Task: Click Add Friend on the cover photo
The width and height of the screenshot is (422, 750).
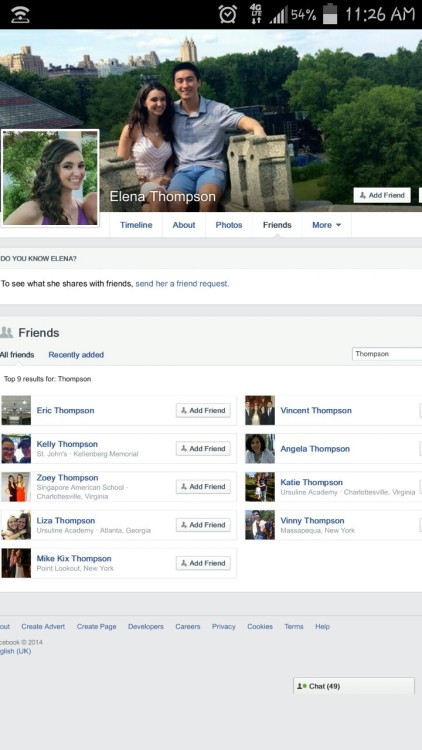Action: click(x=382, y=195)
